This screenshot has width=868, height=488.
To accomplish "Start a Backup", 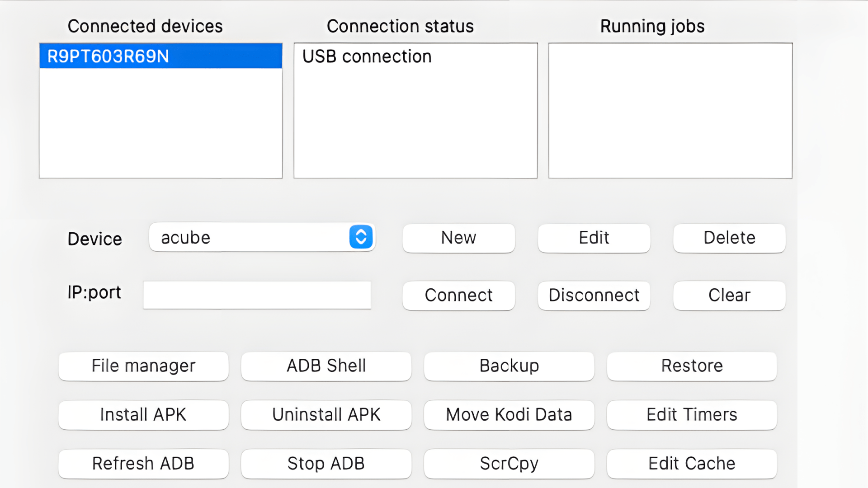I will pos(509,366).
